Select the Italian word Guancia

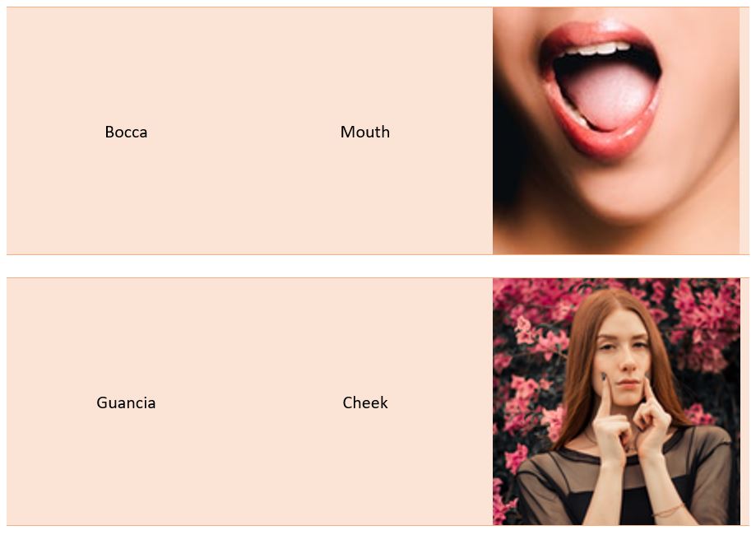coord(126,402)
